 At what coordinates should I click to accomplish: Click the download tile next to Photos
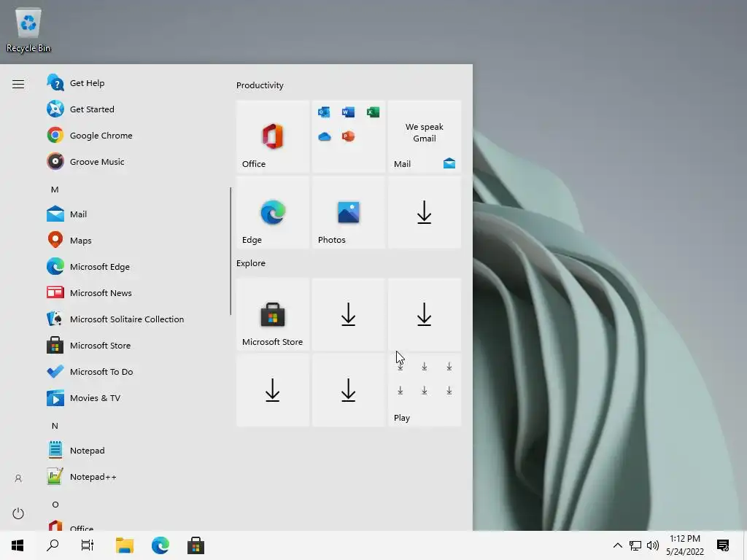tap(425, 212)
